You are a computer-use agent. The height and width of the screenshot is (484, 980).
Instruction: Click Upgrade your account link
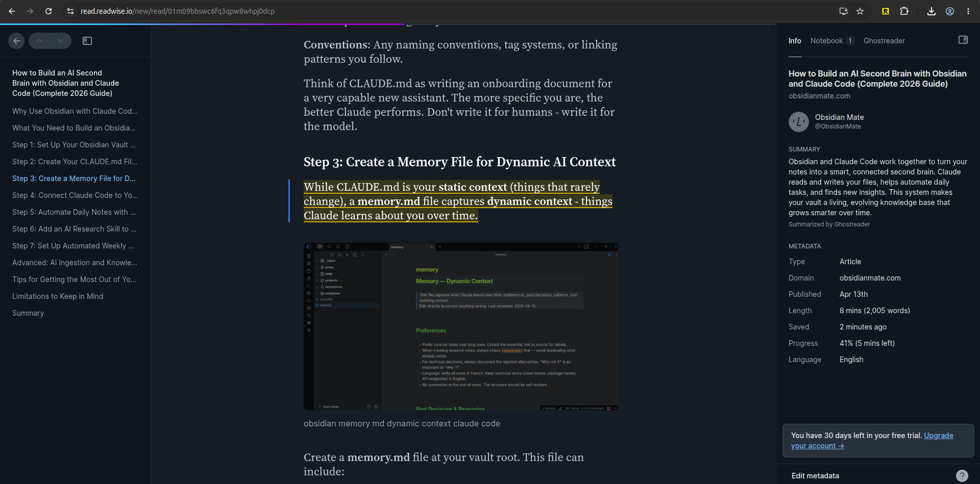pos(872,441)
